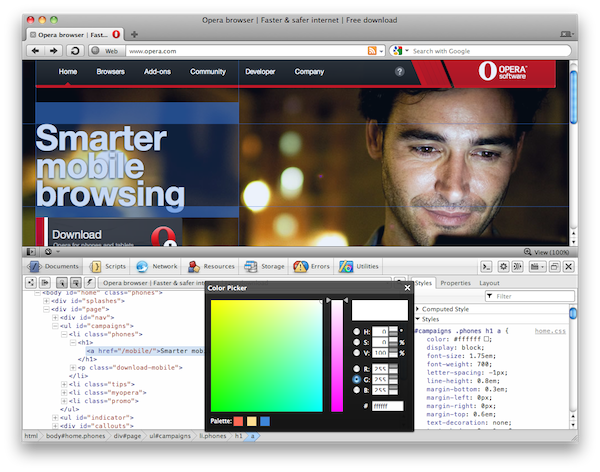Pick the red palette swatch
Image resolution: width=600 pixels, height=472 pixels.
(238, 421)
